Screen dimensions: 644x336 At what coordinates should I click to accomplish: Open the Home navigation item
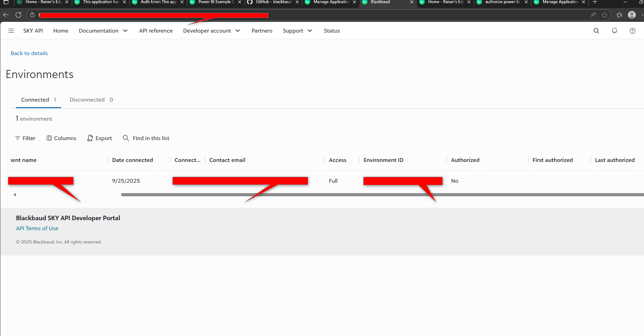[x=61, y=31]
